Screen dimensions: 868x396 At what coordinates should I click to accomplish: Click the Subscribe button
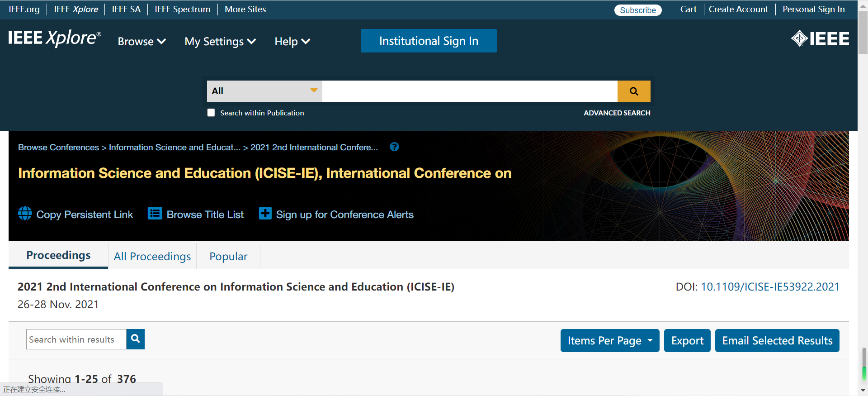tap(638, 10)
